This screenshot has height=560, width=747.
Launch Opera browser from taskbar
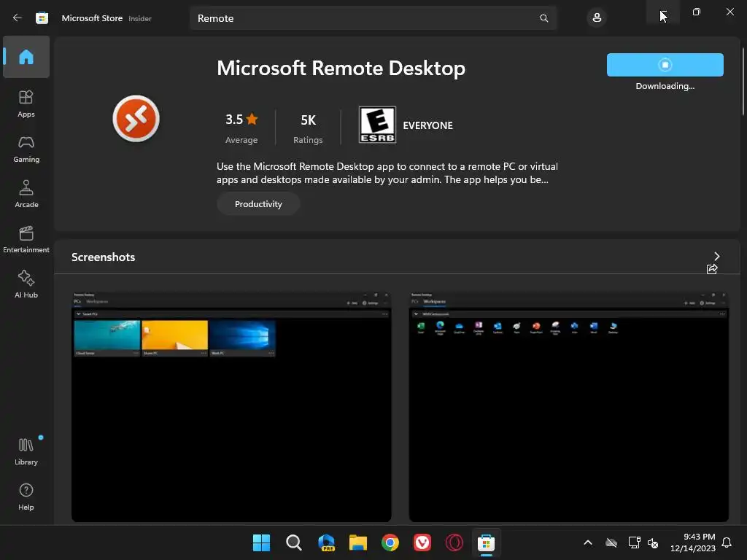[x=454, y=542]
